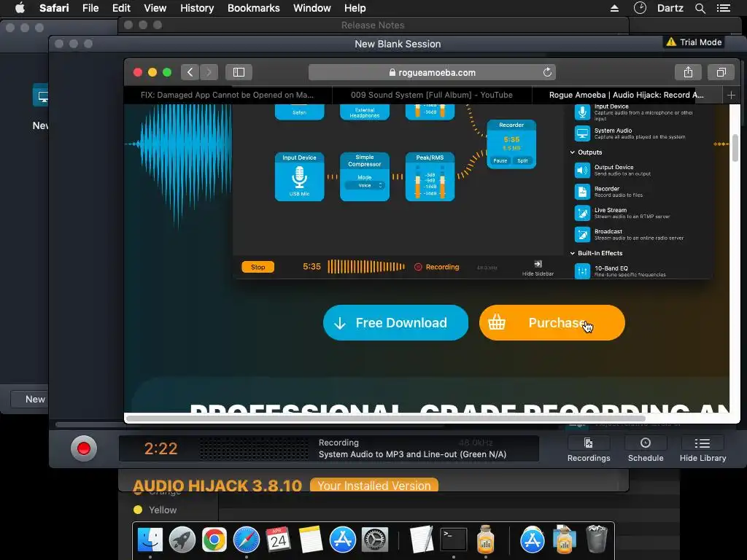Toggle the Safari sidebar
Screen dimensions: 747x560
pyautogui.click(x=239, y=72)
